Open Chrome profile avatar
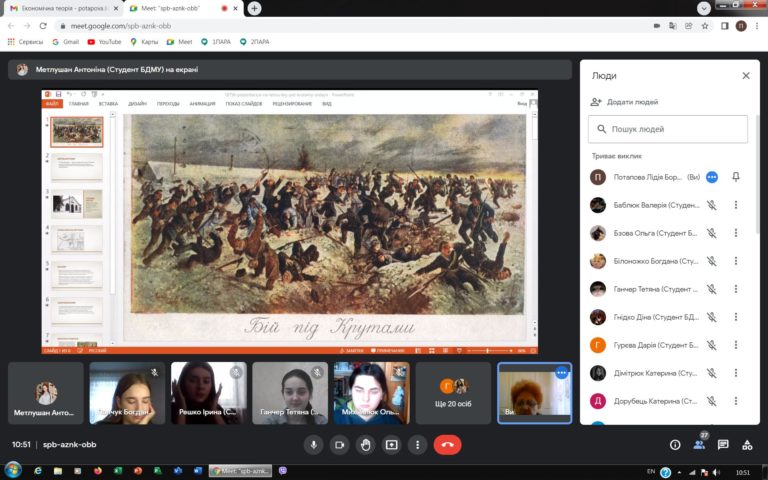The height and width of the screenshot is (480, 768). click(x=741, y=26)
